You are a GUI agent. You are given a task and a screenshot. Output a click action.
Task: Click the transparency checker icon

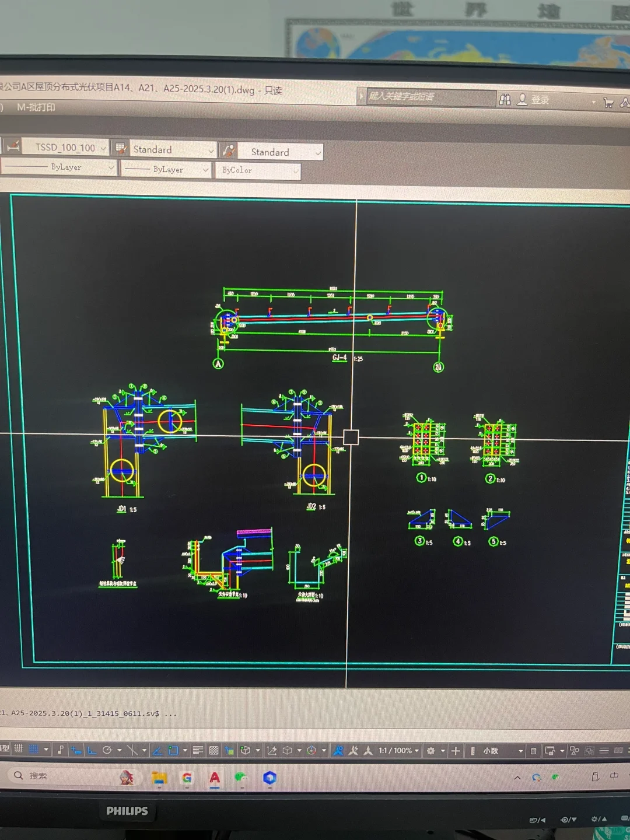[x=214, y=750]
